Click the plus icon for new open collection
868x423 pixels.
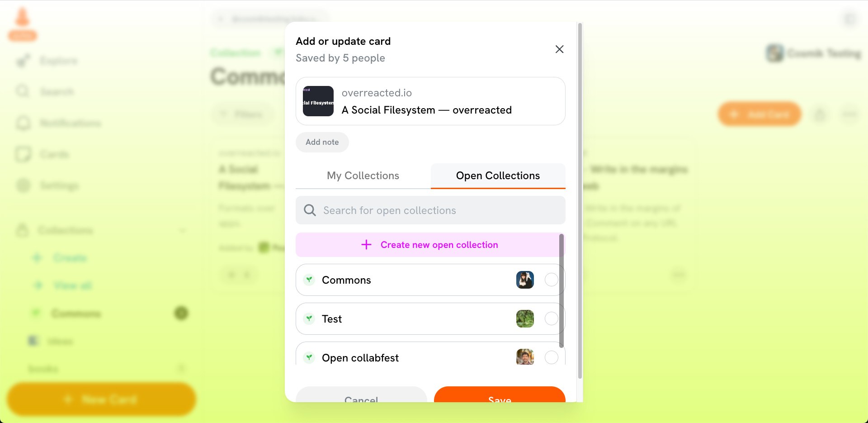pyautogui.click(x=366, y=245)
